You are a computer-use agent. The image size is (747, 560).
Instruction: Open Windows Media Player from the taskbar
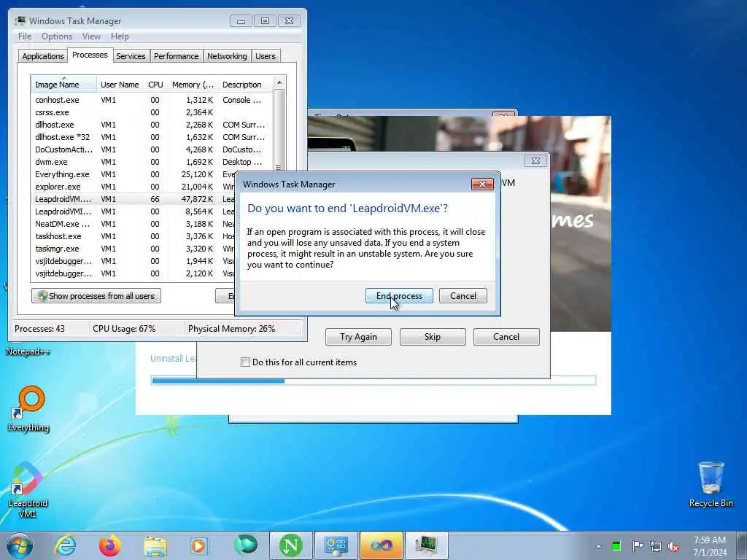[x=199, y=545]
